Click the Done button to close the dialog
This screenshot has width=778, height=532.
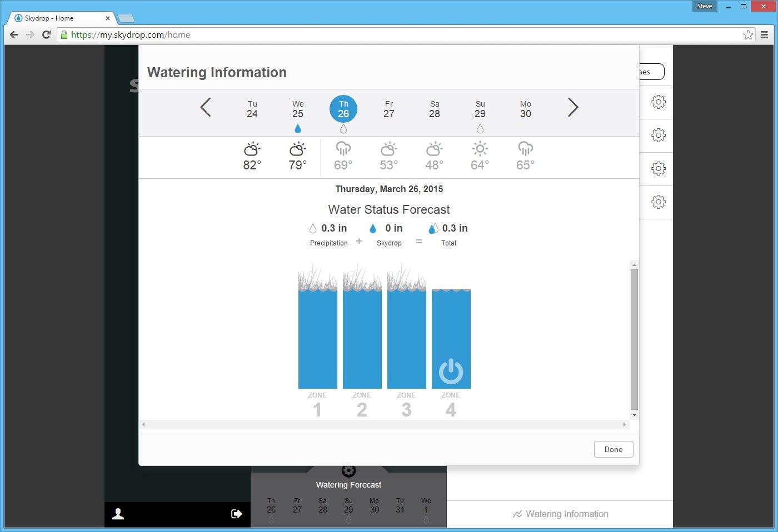613,449
